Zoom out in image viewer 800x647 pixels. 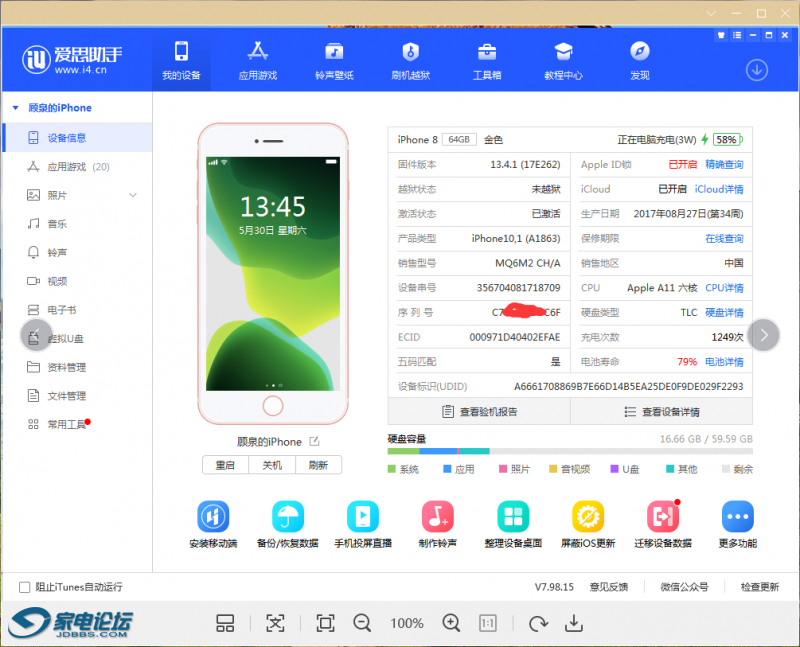click(x=362, y=623)
